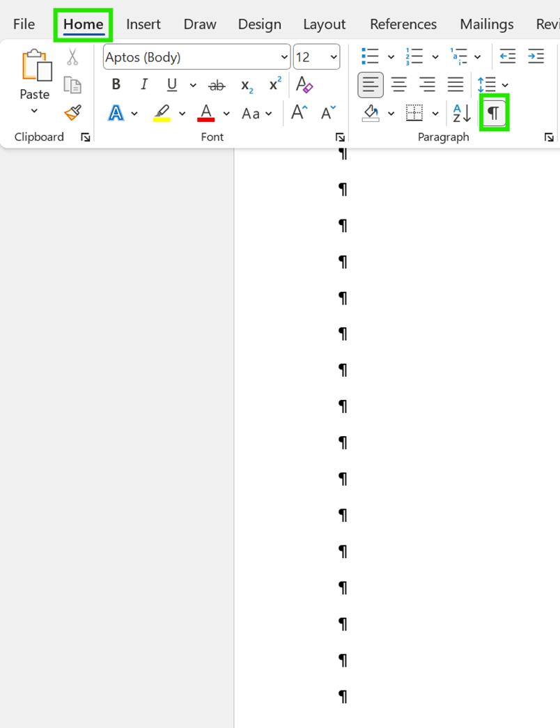
Task: Open Font dialog launcher
Action: point(340,137)
